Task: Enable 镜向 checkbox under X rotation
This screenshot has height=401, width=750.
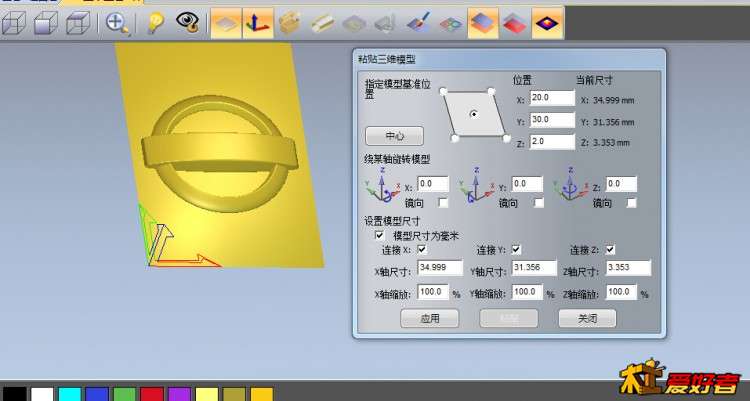Action: point(443,203)
